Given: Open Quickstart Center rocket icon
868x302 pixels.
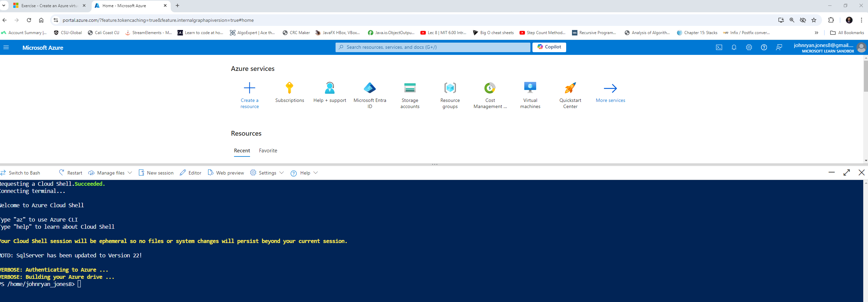Looking at the screenshot, I should click(x=570, y=88).
